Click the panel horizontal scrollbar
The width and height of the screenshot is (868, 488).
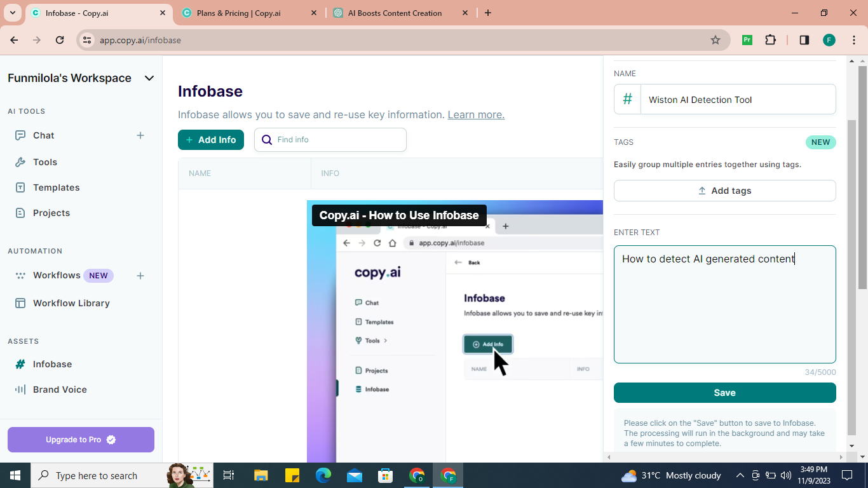click(725, 457)
